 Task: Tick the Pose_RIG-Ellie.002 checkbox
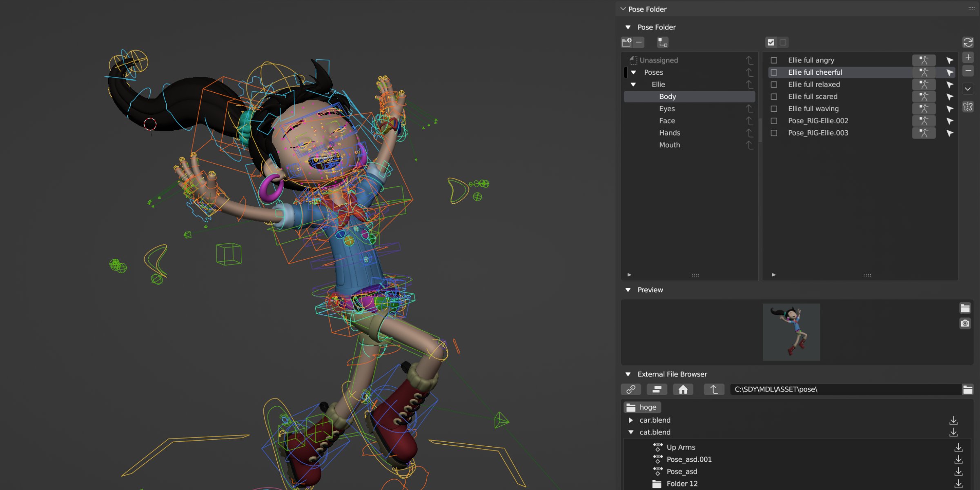(774, 121)
